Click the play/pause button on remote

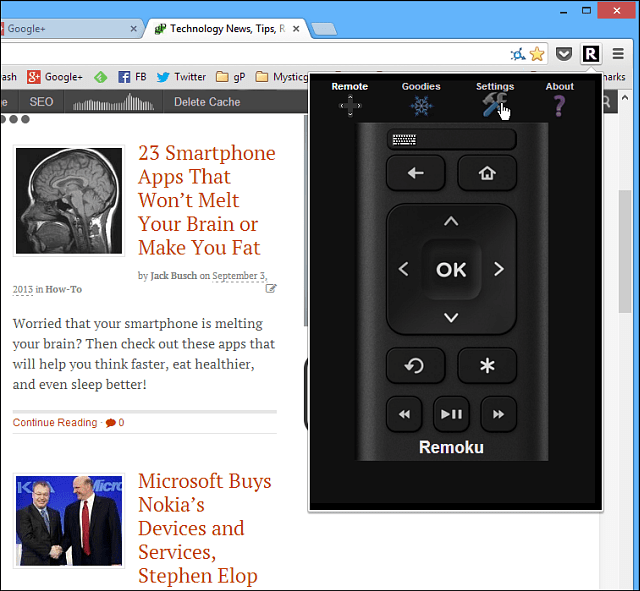tap(451, 414)
